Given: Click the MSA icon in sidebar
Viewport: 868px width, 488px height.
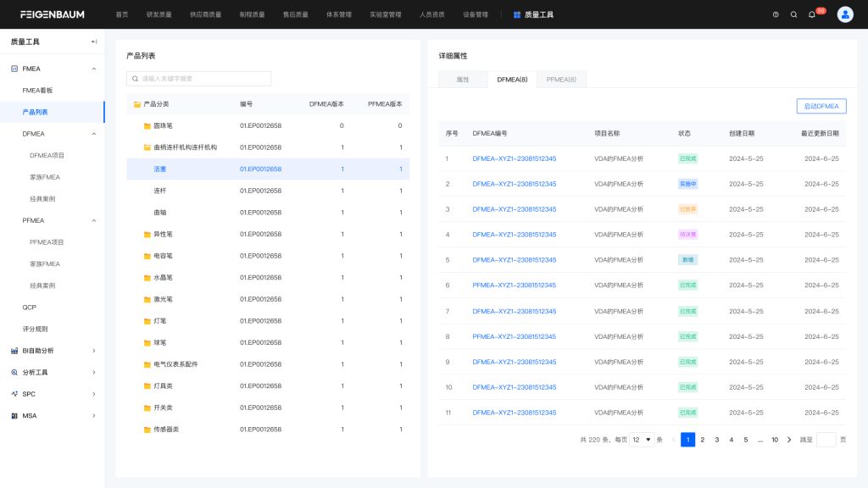Looking at the screenshot, I should click(x=14, y=415).
